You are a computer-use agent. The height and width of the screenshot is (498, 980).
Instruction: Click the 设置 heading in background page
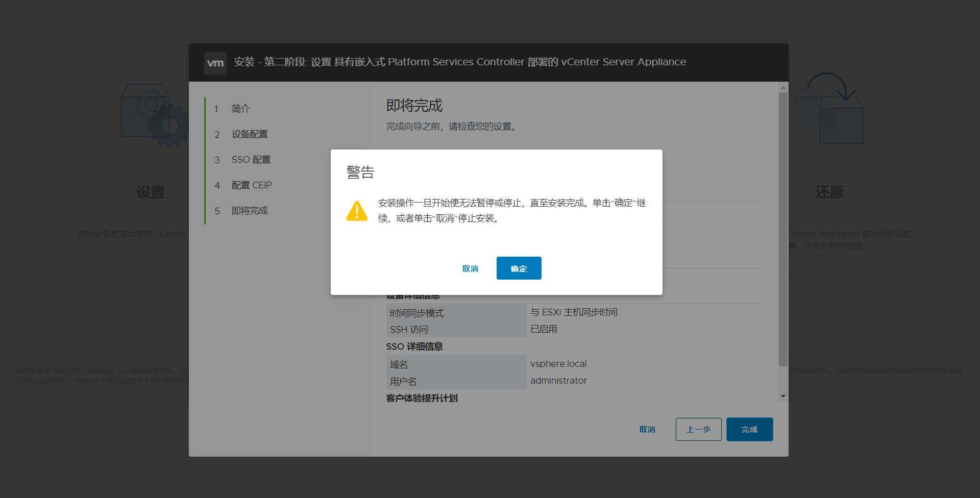(151, 192)
